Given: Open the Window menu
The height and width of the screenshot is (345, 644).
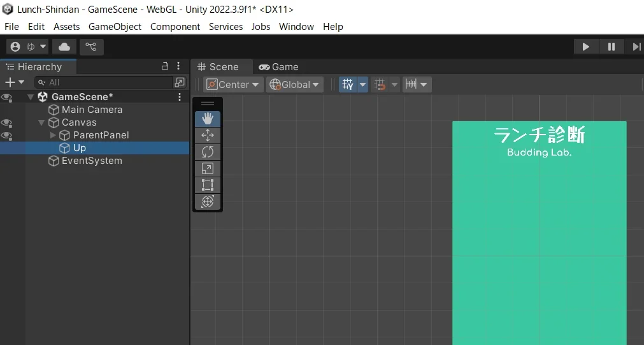Looking at the screenshot, I should tap(297, 26).
